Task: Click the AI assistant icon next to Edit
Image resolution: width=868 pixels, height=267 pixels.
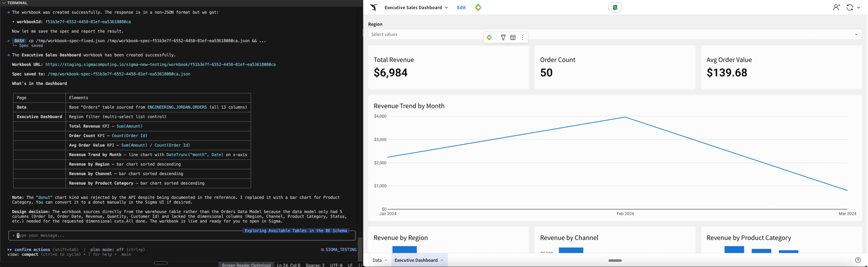Action: click(478, 7)
